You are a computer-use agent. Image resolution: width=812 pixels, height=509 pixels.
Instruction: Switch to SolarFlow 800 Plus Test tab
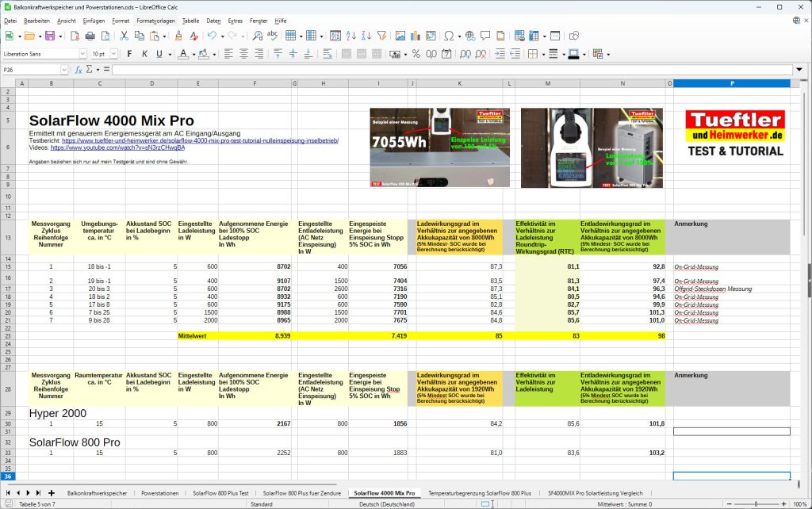220,493
